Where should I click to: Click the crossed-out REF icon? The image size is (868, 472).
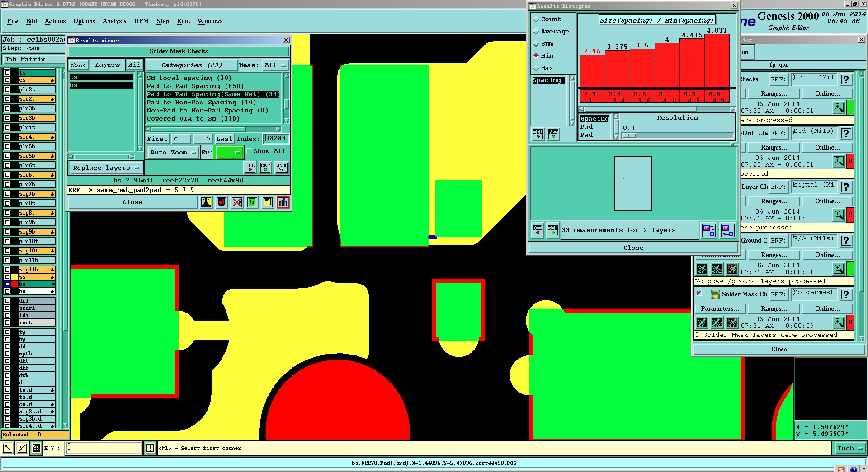coord(237,202)
